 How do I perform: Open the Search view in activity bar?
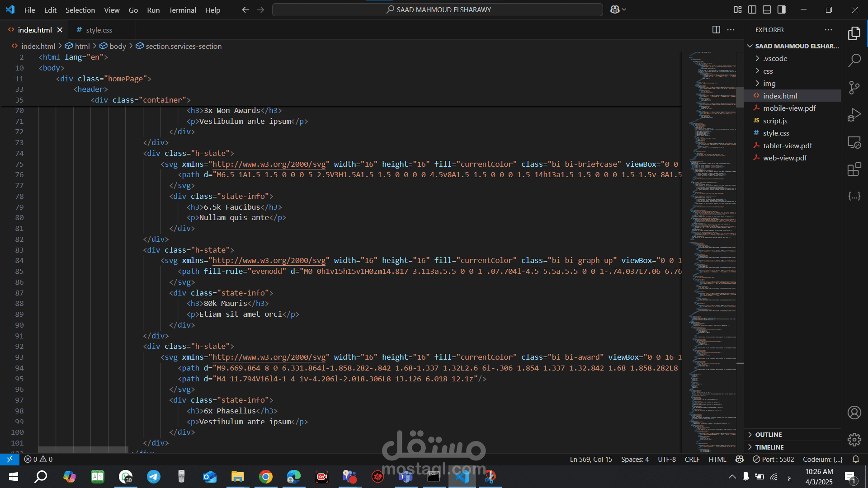tap(854, 60)
